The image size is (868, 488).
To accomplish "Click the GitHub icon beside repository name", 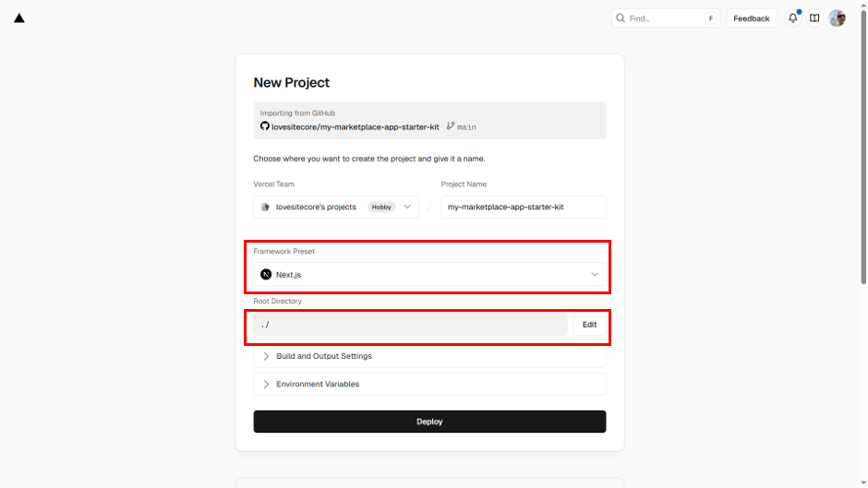I will coord(265,126).
